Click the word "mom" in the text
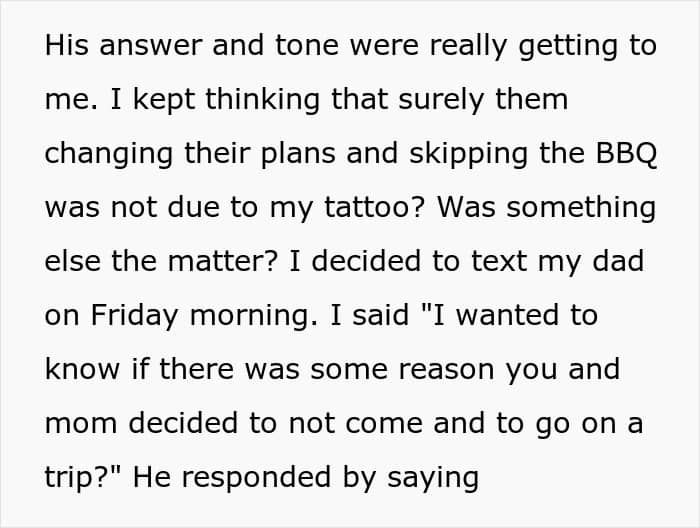The width and height of the screenshot is (700, 528). point(81,425)
